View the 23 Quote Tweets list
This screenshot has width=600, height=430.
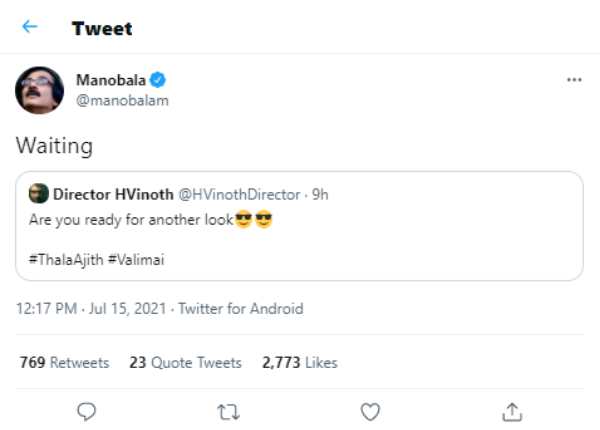(x=186, y=362)
